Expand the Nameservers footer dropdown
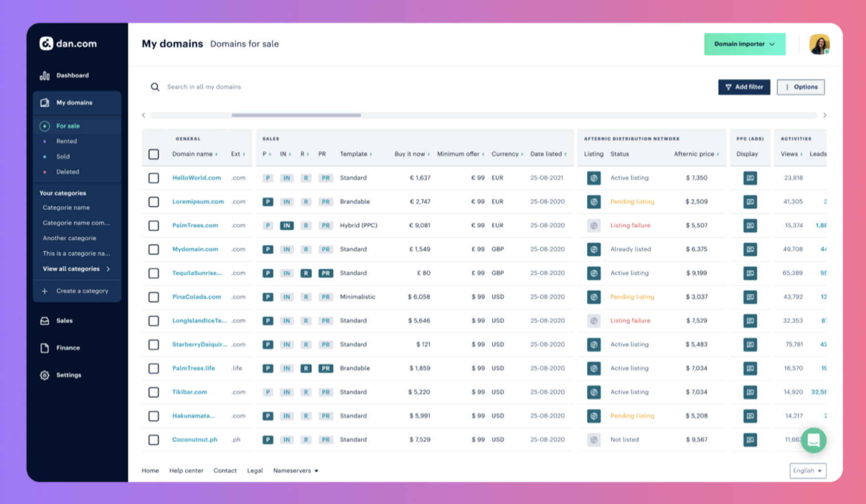 [296, 471]
